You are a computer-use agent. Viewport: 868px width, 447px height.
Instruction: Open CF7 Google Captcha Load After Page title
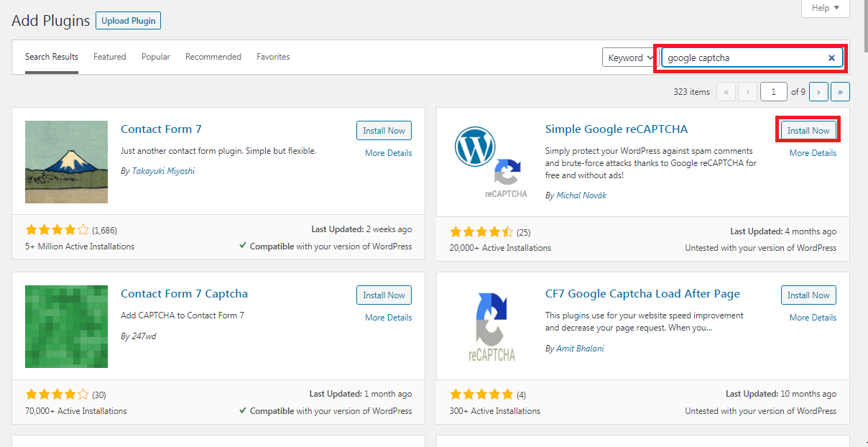(x=642, y=294)
